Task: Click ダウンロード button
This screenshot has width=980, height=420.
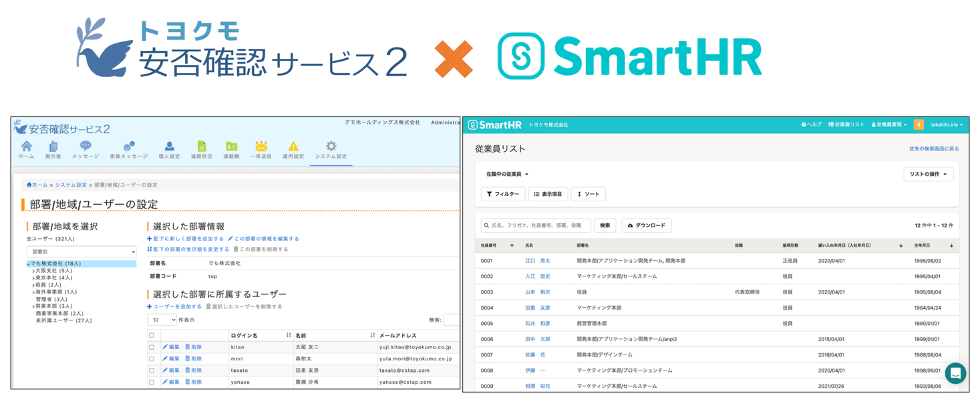Action: pos(646,225)
